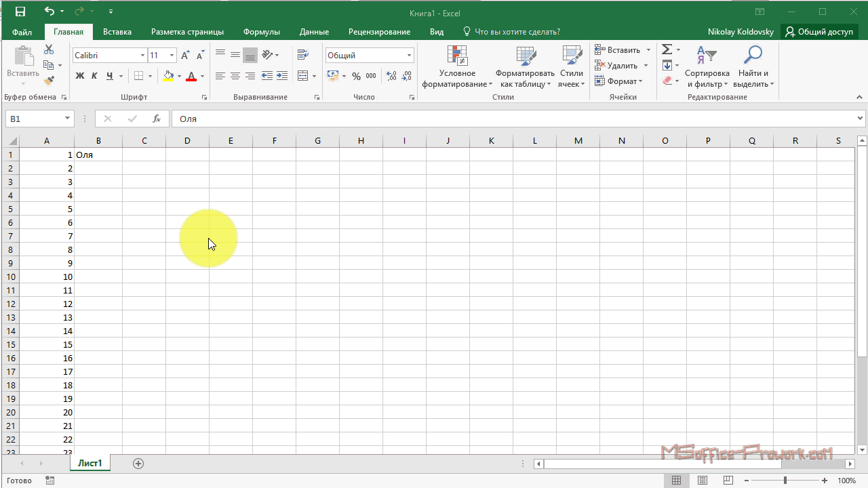
Task: Apply the red font color swatch
Action: point(192,76)
